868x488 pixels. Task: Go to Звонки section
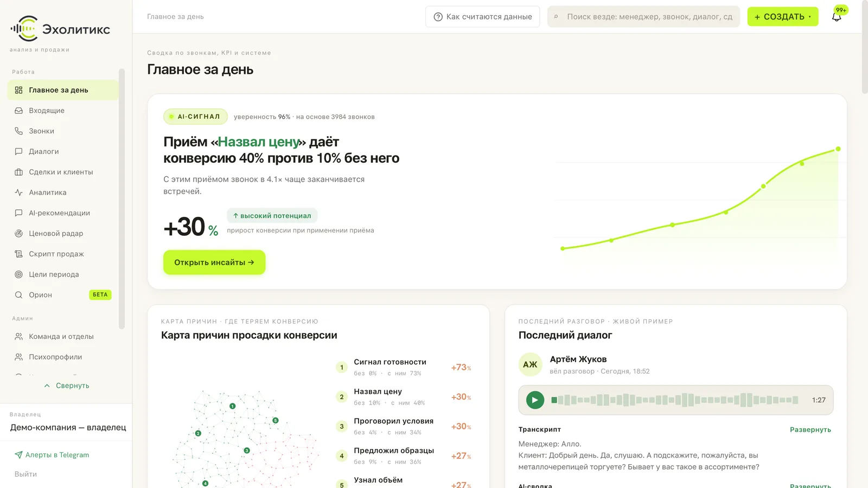63,131
